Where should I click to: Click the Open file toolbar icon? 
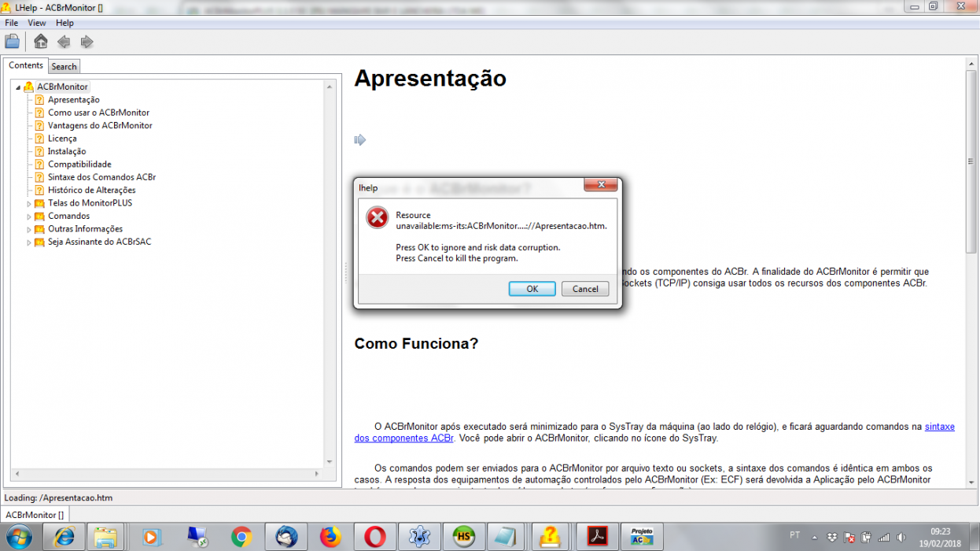click(13, 42)
